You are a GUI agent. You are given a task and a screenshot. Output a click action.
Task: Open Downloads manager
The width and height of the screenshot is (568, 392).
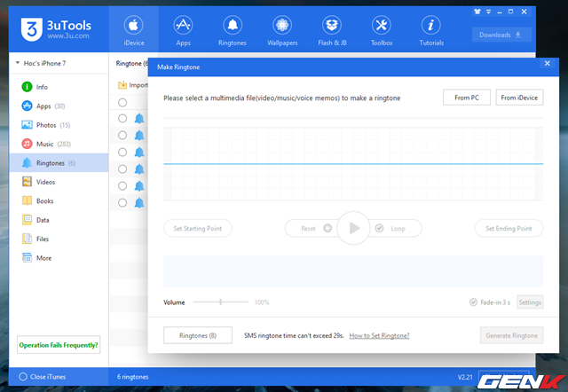(x=501, y=35)
